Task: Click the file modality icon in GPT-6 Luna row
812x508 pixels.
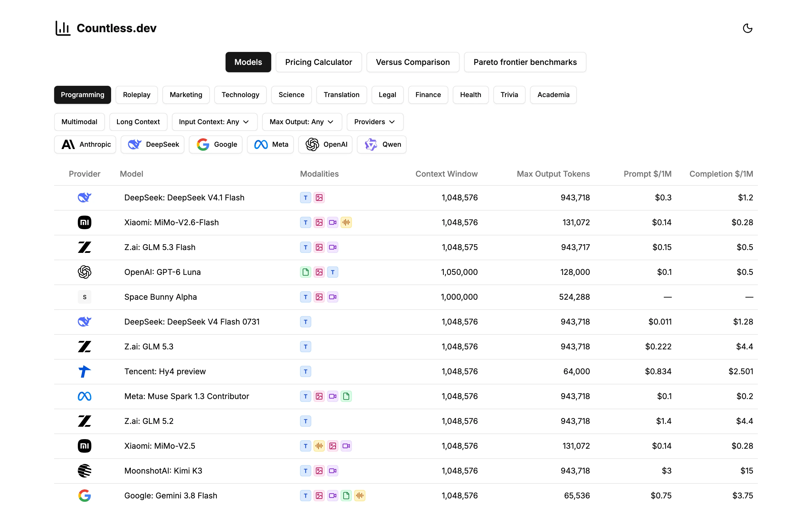Action: pos(305,272)
